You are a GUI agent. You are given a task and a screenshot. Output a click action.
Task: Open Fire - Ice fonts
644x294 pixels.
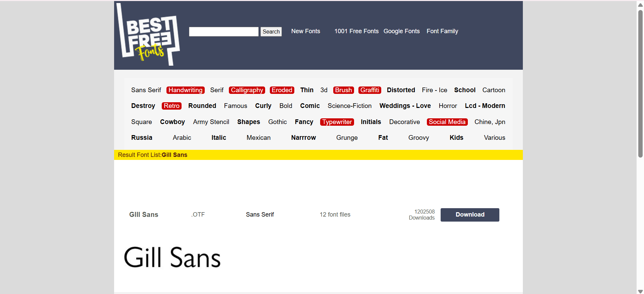pos(435,90)
